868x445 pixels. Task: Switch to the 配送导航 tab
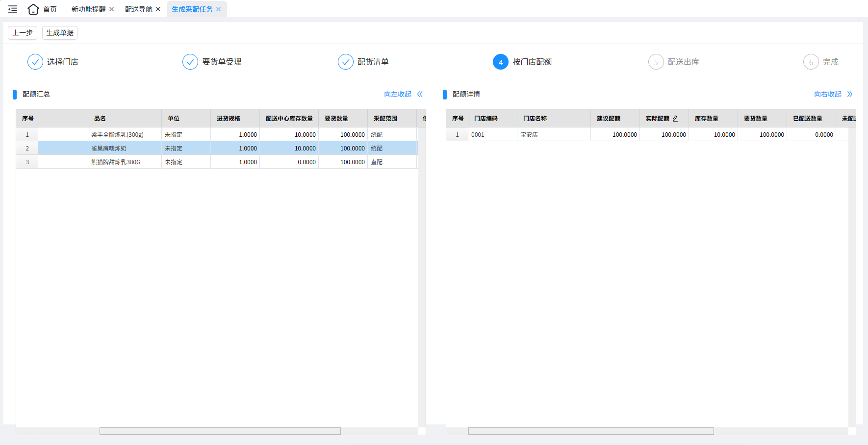139,9
